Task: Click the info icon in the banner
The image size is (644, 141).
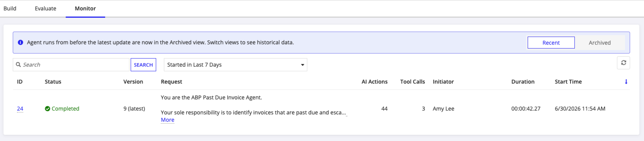Action: pos(20,43)
